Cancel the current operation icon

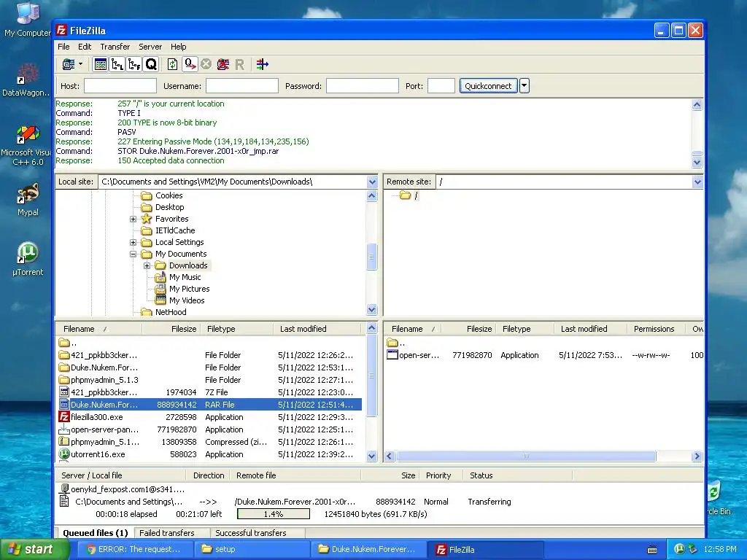coord(206,64)
